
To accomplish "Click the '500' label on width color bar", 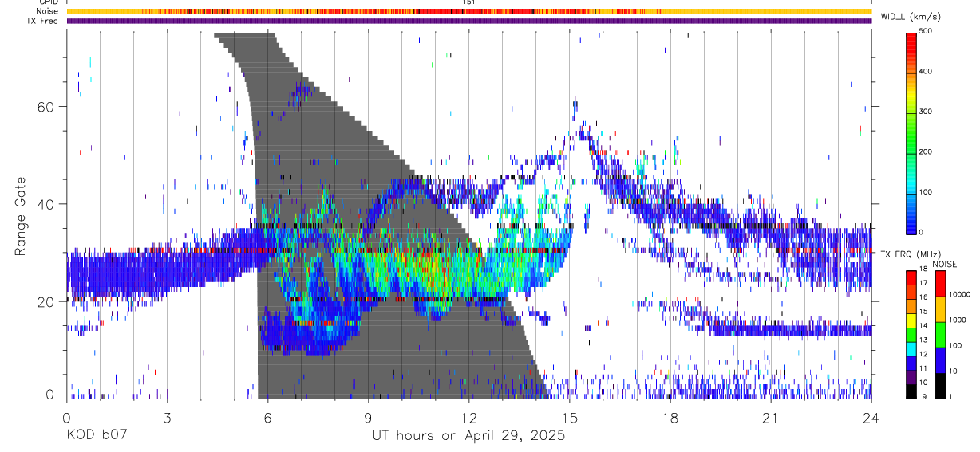I will (926, 32).
